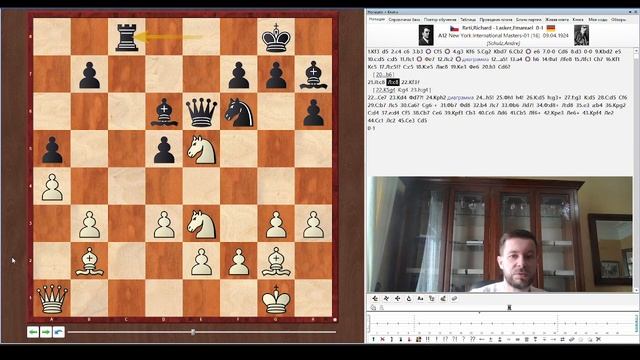Click the evaluation profile graph timeline
Viewport: 640px width, 360px height.
[x=502, y=323]
